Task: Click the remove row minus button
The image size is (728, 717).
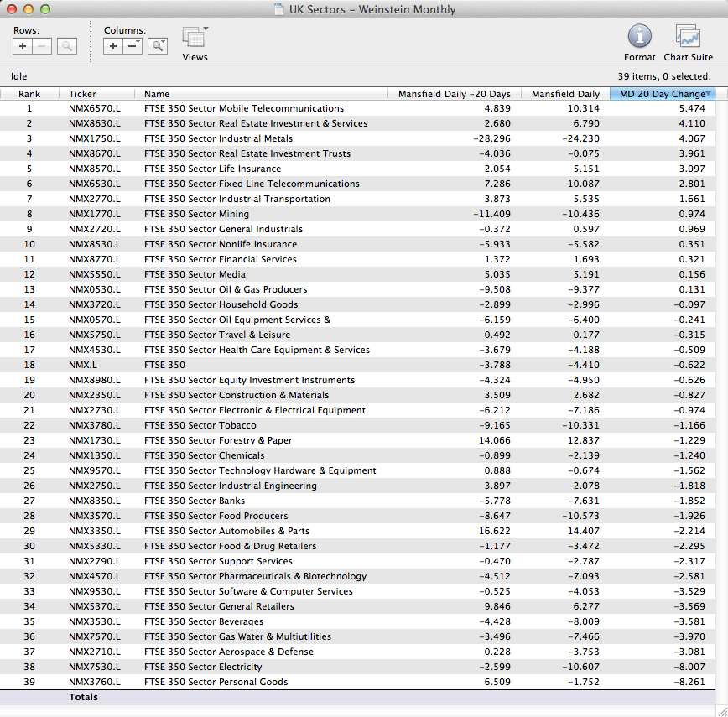Action: coord(42,46)
